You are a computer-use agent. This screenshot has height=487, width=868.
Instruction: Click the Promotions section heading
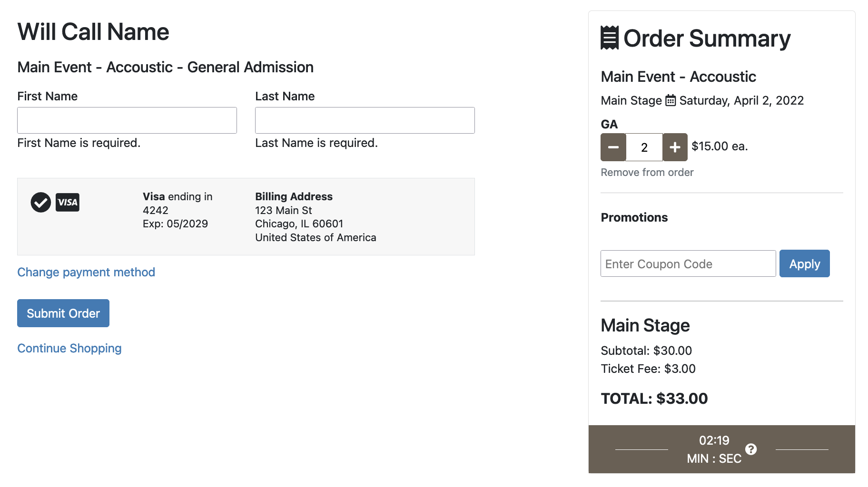tap(634, 217)
